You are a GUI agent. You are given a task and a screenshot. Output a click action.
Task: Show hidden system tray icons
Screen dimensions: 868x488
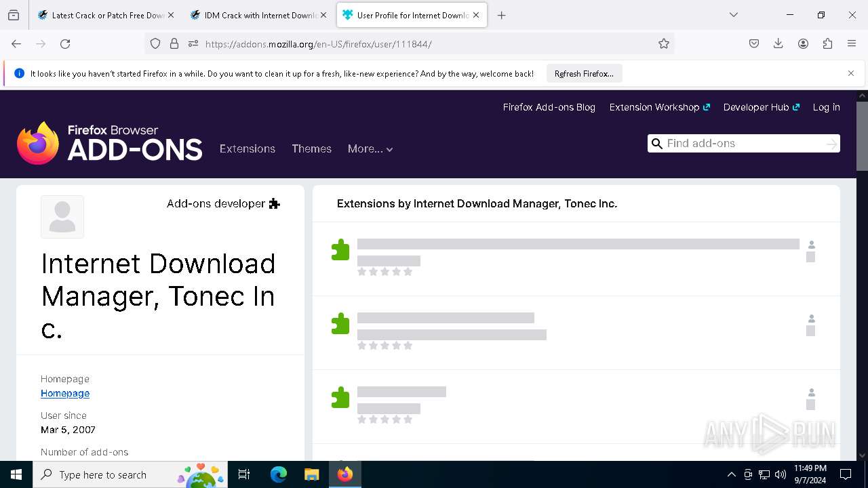pos(731,474)
